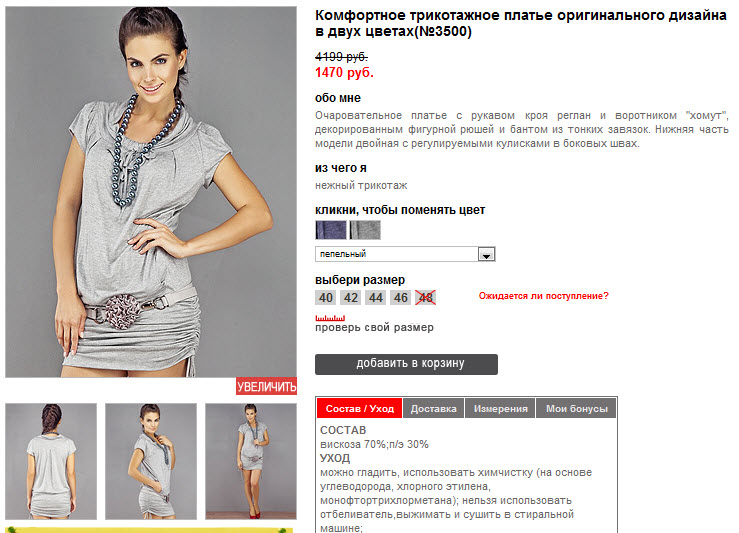This screenshot has width=739, height=533.
Task: Select the Состав / Уход tab
Action: [x=360, y=409]
